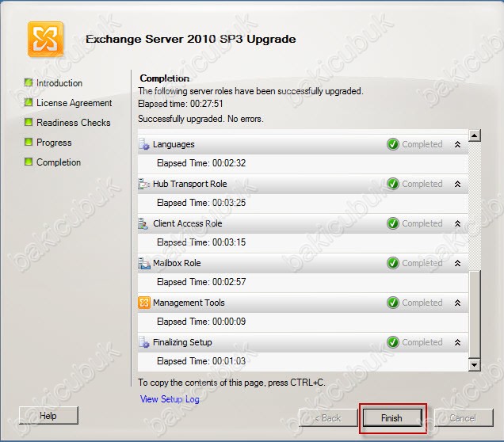Image resolution: width=504 pixels, height=442 pixels.
Task: Click the Mailbox Role icon
Action: coord(144,263)
